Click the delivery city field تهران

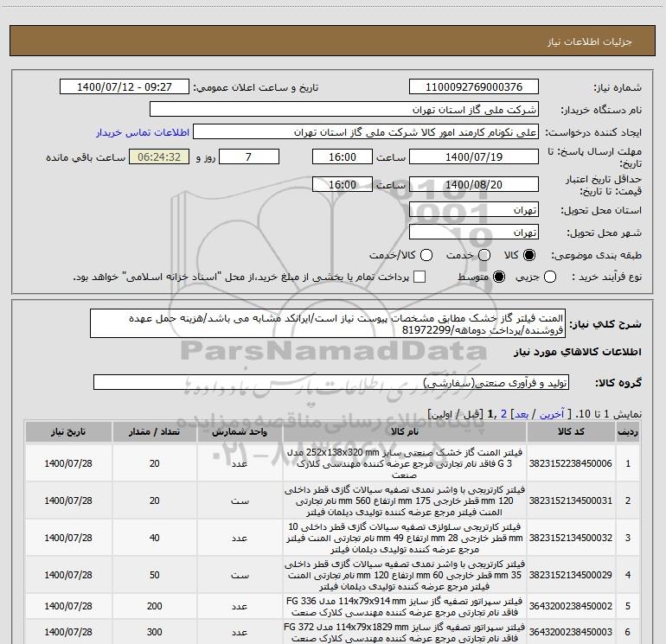[x=474, y=232]
